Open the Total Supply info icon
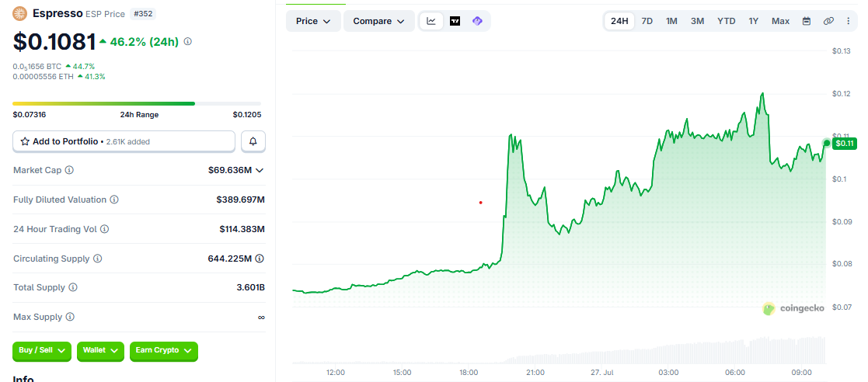The image size is (868, 382). click(x=73, y=287)
